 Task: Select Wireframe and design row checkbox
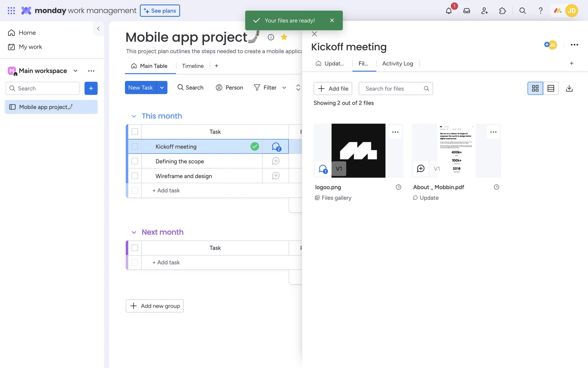point(135,176)
